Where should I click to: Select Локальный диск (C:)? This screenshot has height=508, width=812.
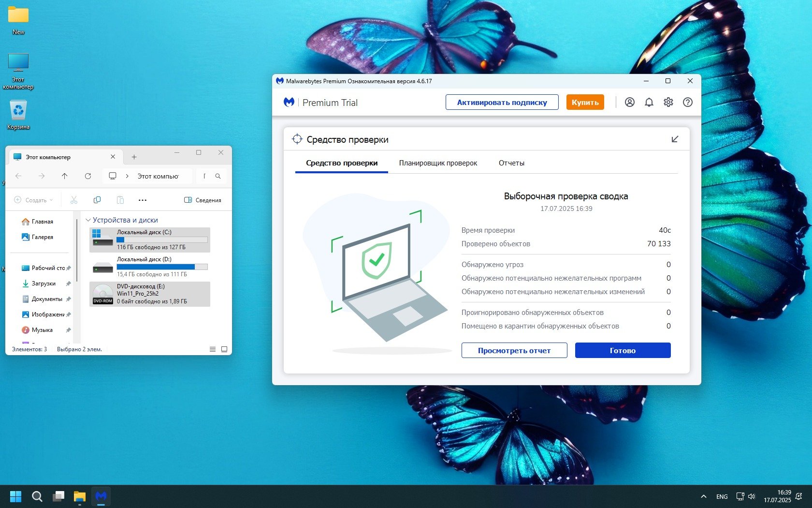150,240
